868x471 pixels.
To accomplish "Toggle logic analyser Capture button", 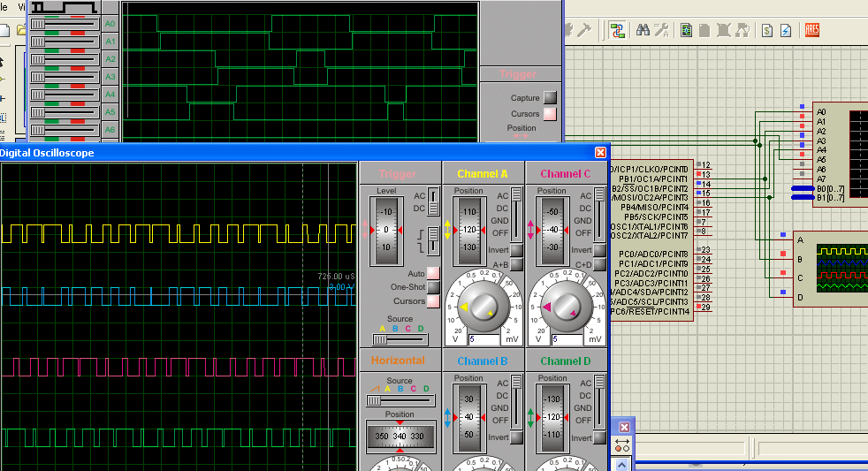I will coord(550,97).
